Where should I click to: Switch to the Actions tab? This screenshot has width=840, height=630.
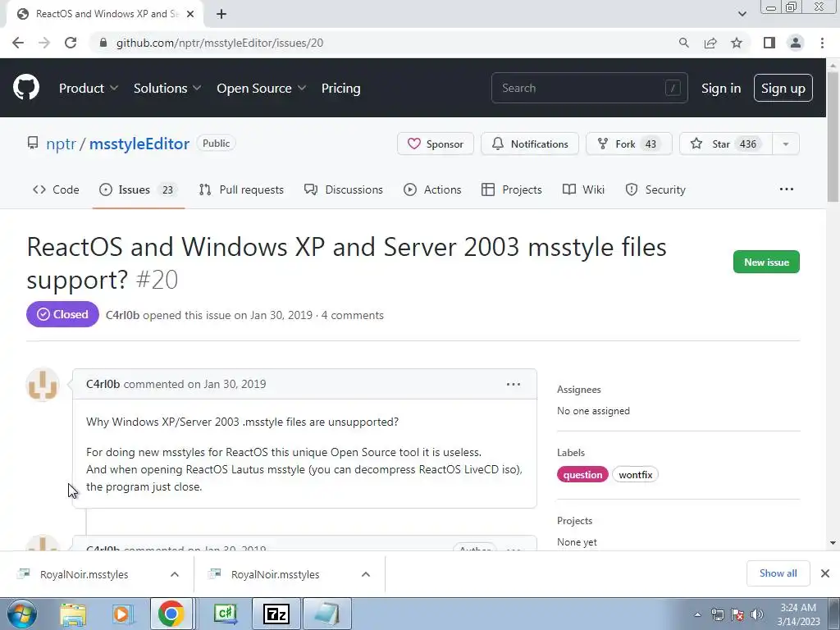(432, 189)
